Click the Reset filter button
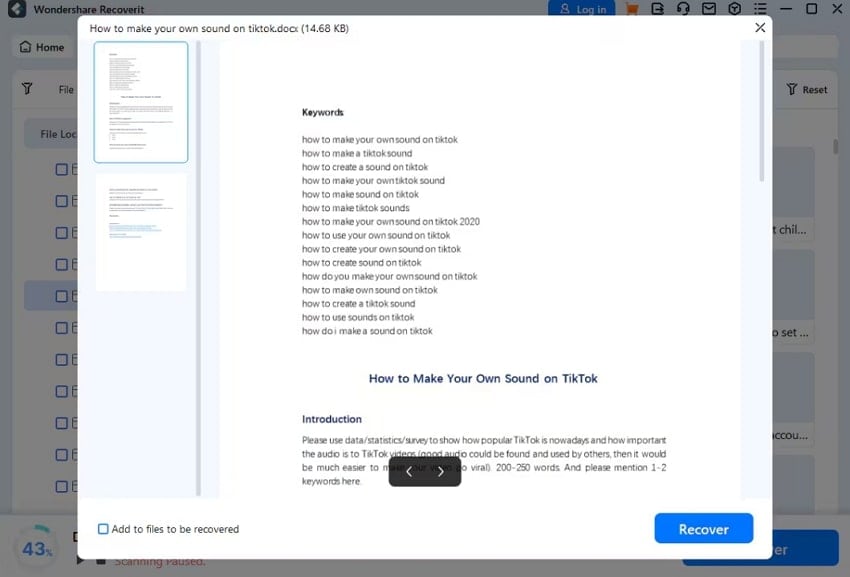Screen dimensions: 850x577 (807, 89)
